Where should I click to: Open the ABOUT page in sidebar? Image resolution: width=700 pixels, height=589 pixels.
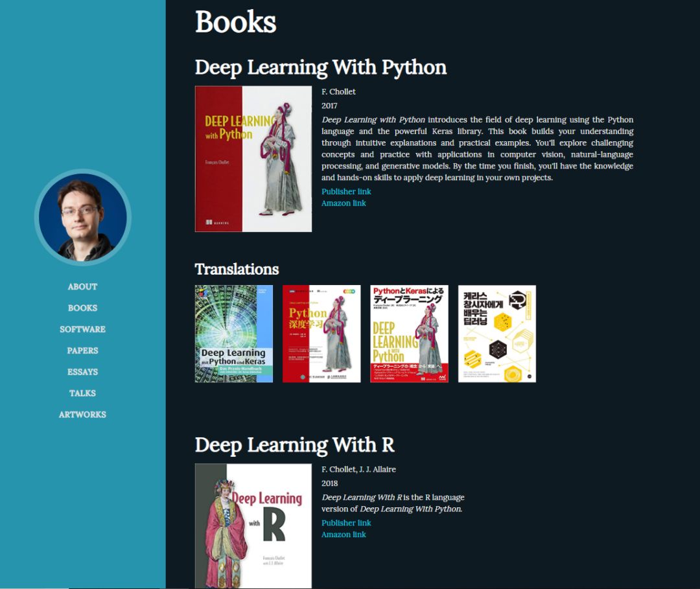(x=82, y=287)
